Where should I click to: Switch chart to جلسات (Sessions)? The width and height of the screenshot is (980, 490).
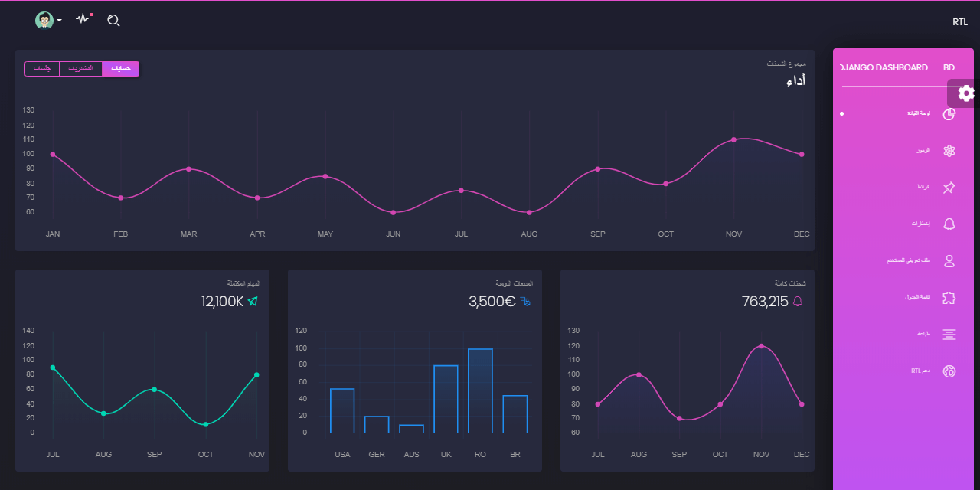(x=42, y=69)
